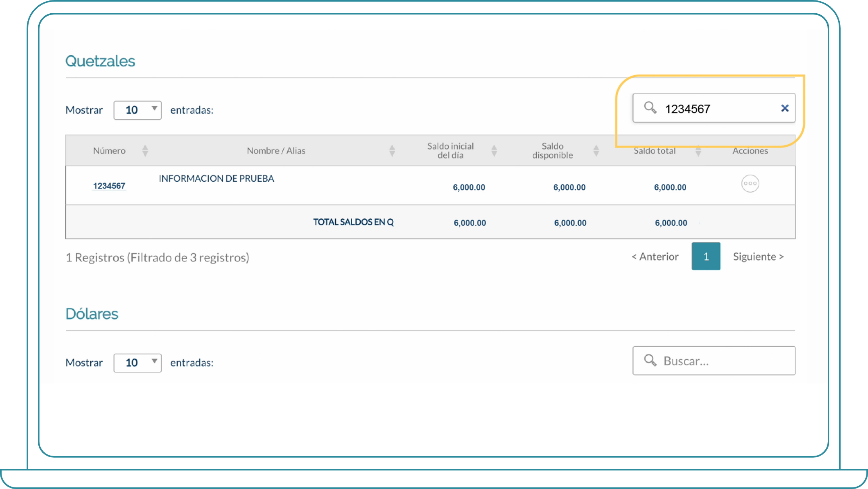Click Saldo total 6,000.00 in totals row
The image size is (868, 489).
pyautogui.click(x=671, y=223)
